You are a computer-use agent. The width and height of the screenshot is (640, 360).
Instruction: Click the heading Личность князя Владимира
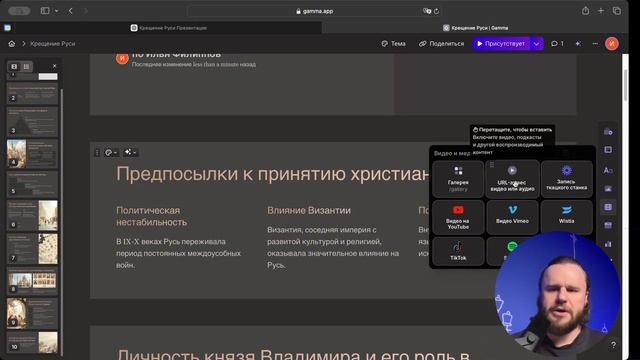[x=293, y=354]
